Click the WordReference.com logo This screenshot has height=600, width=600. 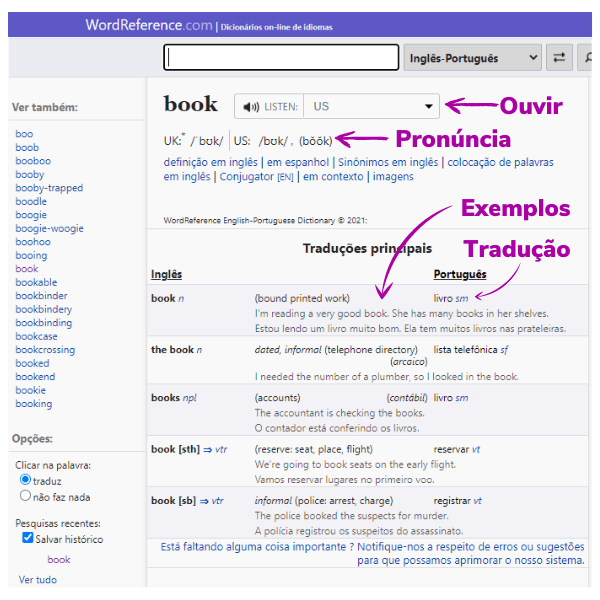pyautogui.click(x=148, y=25)
